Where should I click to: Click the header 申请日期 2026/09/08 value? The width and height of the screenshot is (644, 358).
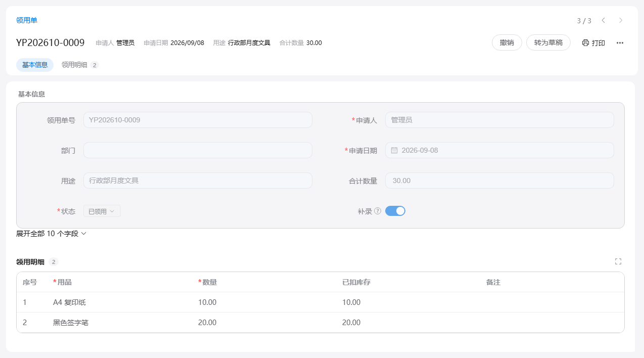pos(187,43)
